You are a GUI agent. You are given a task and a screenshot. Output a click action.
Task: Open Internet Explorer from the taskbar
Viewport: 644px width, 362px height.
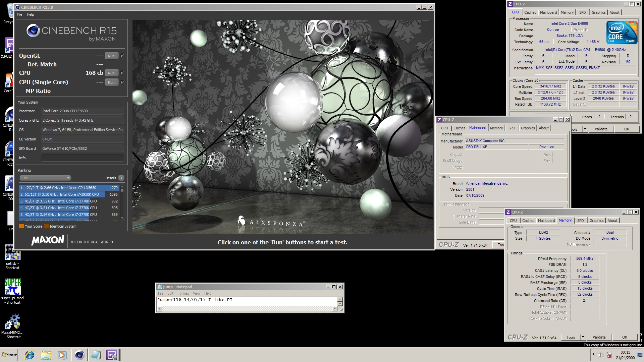point(30,355)
